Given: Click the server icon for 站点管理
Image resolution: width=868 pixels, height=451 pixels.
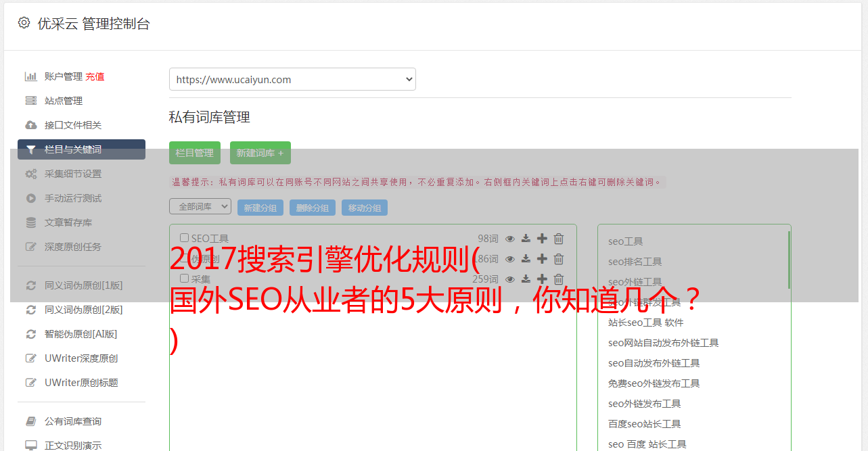Looking at the screenshot, I should [30, 101].
